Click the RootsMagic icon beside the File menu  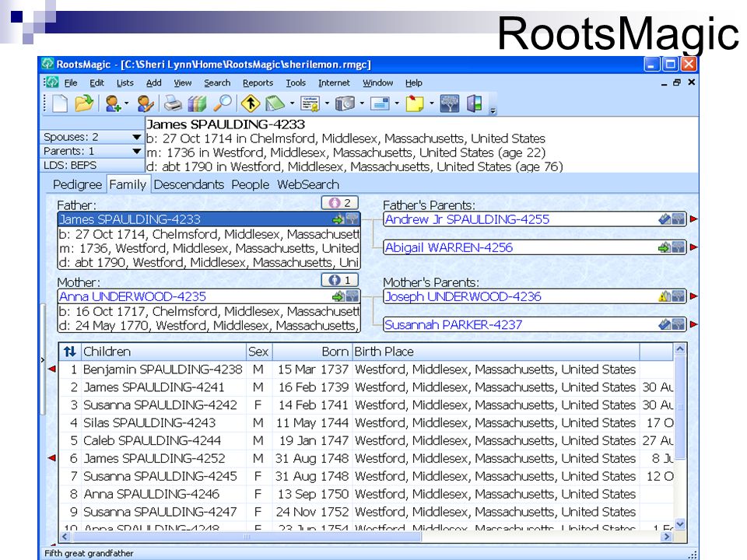click(x=51, y=82)
